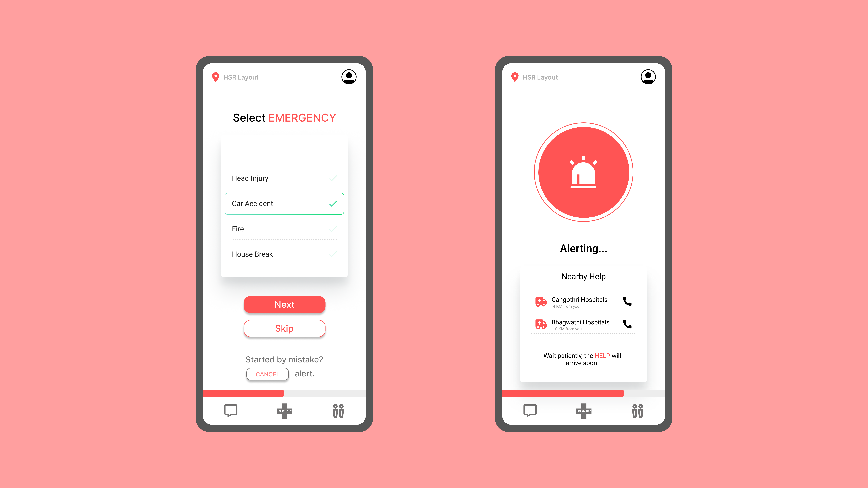Click the Next button to proceed
This screenshot has height=488, width=868.
click(x=284, y=304)
